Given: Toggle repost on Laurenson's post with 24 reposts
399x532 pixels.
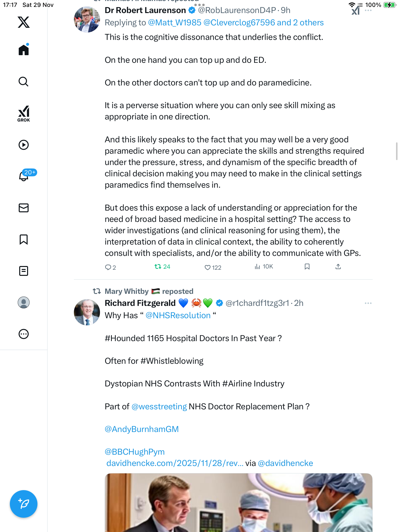Looking at the screenshot, I should (158, 267).
